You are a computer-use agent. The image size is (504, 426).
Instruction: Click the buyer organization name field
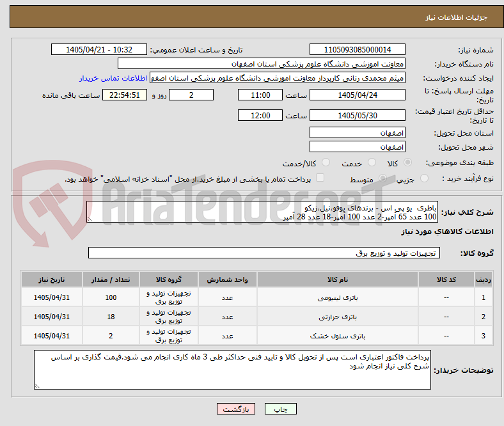(262, 64)
